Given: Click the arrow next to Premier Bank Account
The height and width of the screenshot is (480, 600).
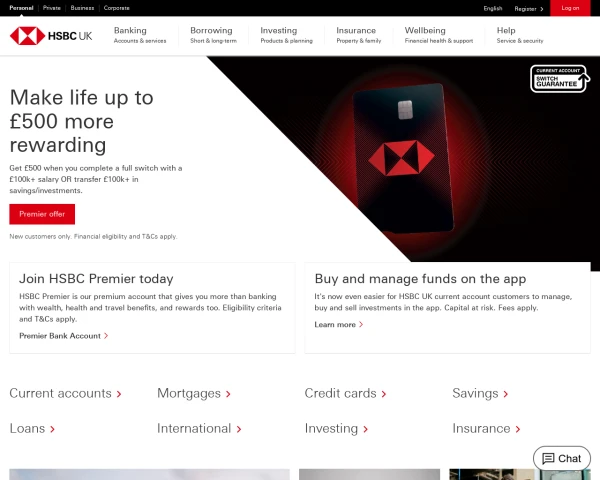Looking at the screenshot, I should [x=106, y=336].
